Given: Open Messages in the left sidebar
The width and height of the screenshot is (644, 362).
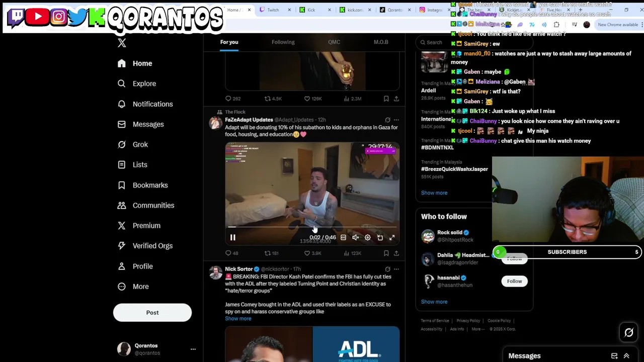Looking at the screenshot, I should click(x=140, y=124).
